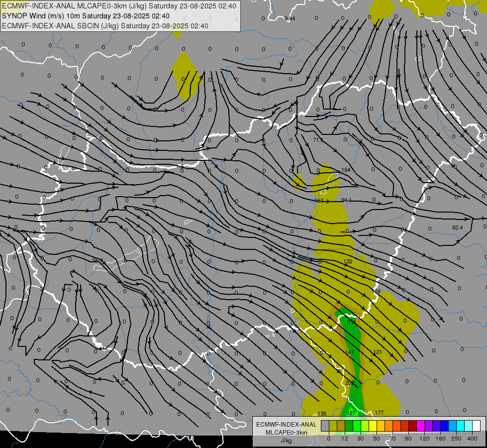Click the legend tick label 70
Image resolution: width=487 pixels, height=448 pixels.
pos(392,439)
